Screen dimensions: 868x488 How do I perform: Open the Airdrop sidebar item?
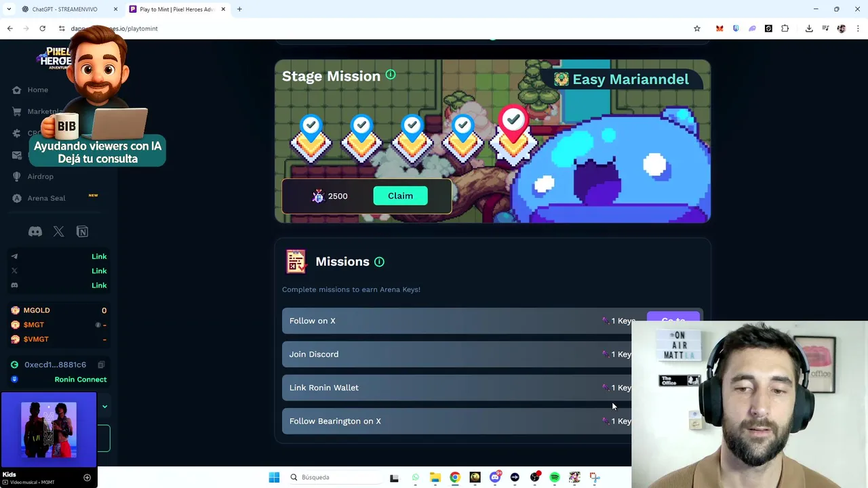(33, 176)
